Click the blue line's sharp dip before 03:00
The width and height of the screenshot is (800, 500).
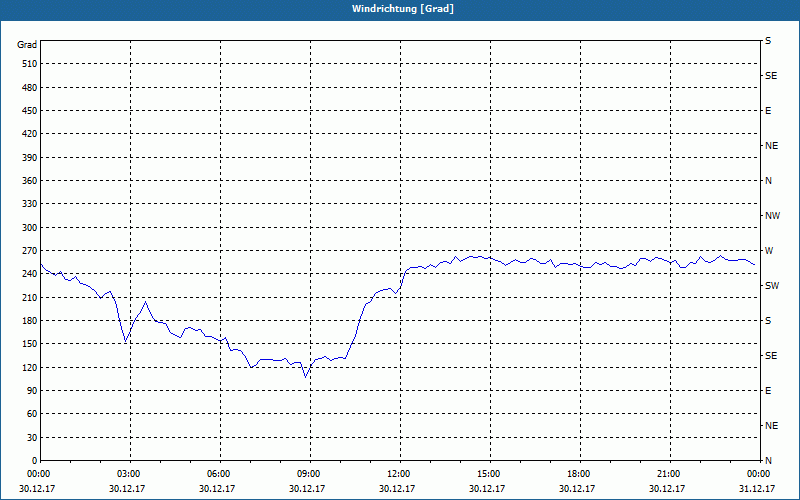126,341
